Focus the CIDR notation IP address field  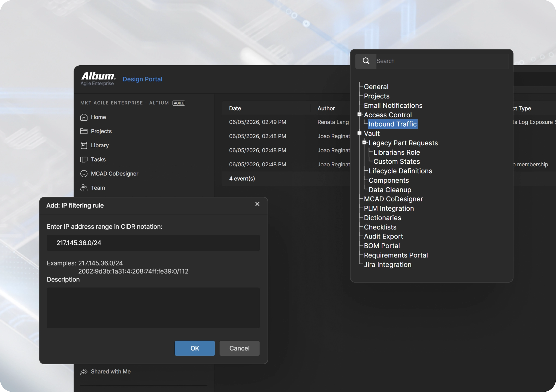click(x=153, y=243)
